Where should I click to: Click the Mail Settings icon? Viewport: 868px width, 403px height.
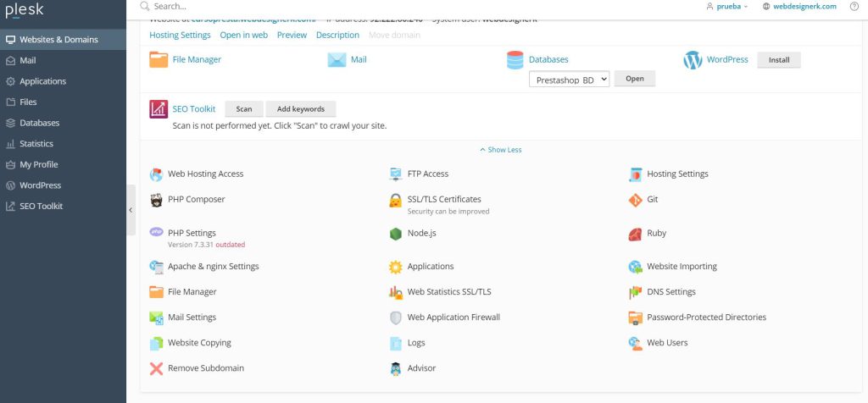point(157,317)
